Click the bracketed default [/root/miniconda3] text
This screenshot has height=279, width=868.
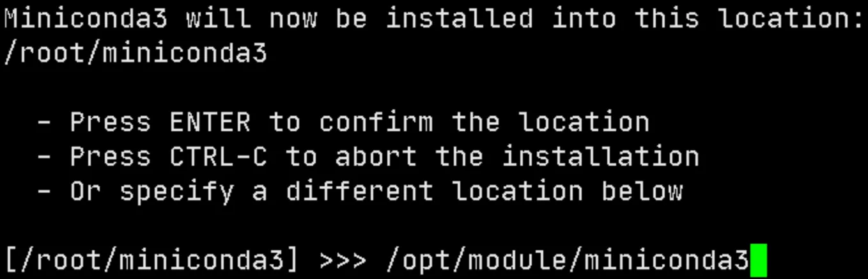151,260
